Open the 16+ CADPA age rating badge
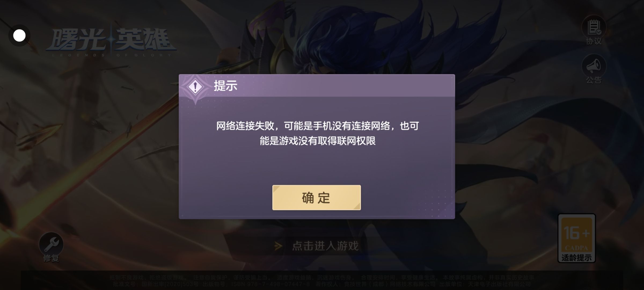The width and height of the screenshot is (644, 290). click(577, 238)
